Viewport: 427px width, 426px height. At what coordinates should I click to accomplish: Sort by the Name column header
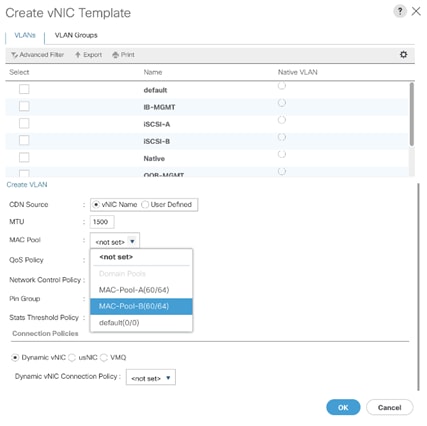tap(153, 72)
